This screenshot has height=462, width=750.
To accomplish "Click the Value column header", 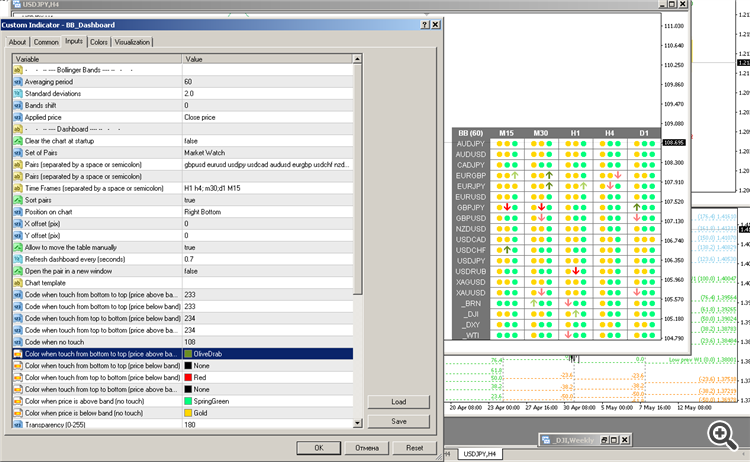I will (267, 59).
